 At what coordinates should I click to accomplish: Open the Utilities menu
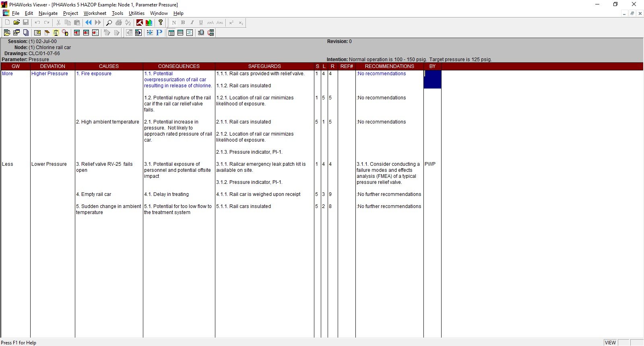click(136, 13)
